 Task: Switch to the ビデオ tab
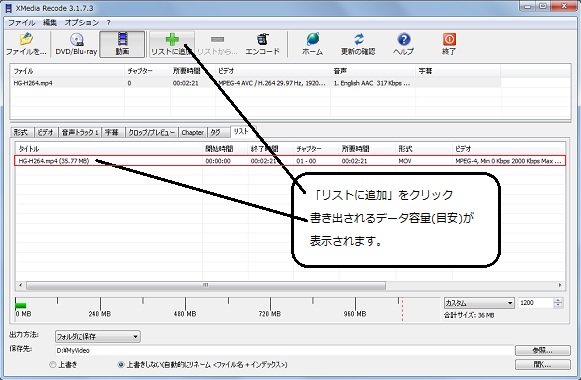46,132
